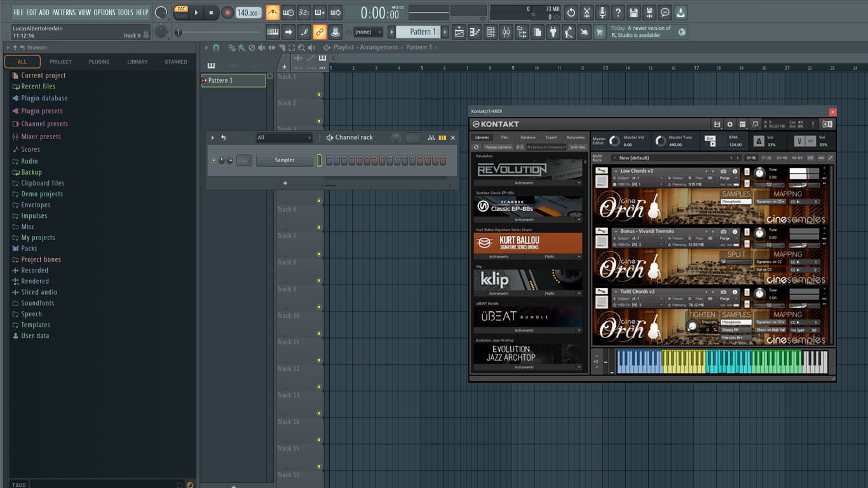868x488 pixels.
Task: Open the Playlist view icon
Action: [x=459, y=32]
